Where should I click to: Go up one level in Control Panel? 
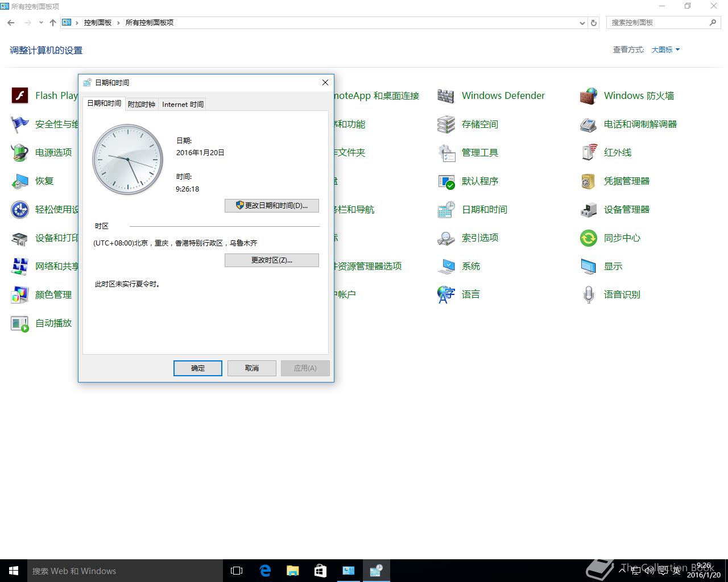[x=53, y=23]
